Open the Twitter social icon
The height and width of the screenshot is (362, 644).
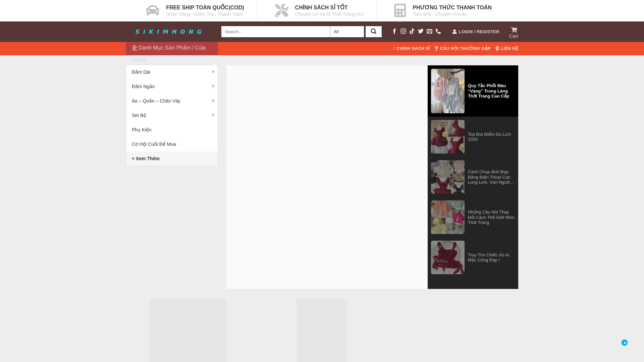tap(421, 31)
